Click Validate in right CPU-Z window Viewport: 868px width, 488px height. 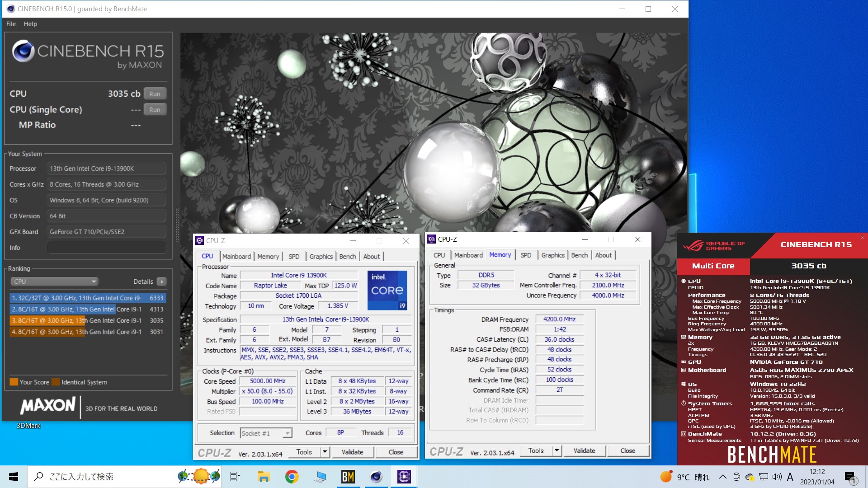click(x=584, y=450)
